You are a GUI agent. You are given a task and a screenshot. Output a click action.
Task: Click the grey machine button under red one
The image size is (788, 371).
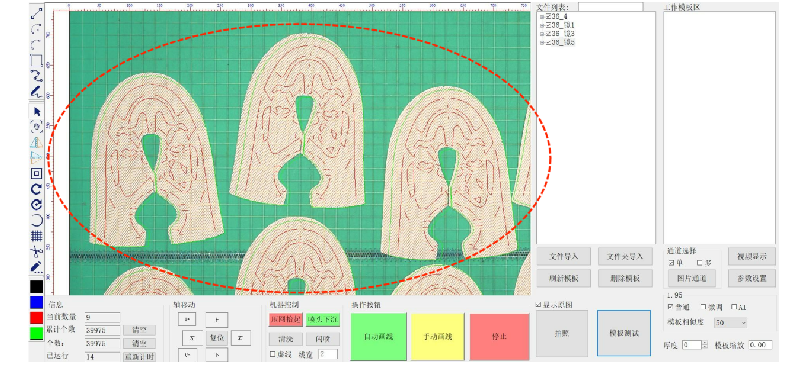pos(285,338)
